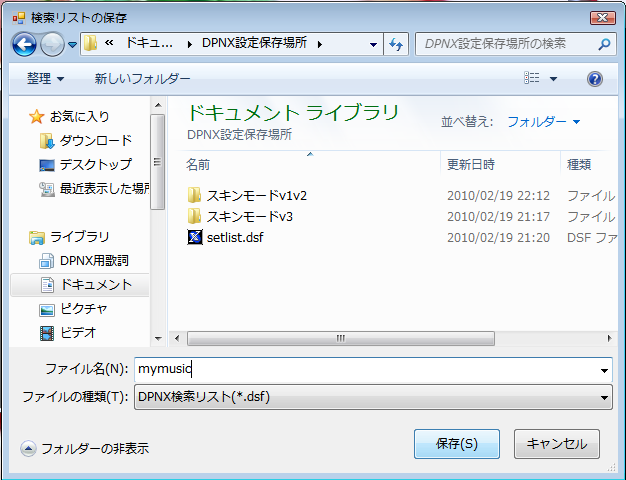
Task: Select folder スキンモードv1v2
Action: [x=257, y=196]
